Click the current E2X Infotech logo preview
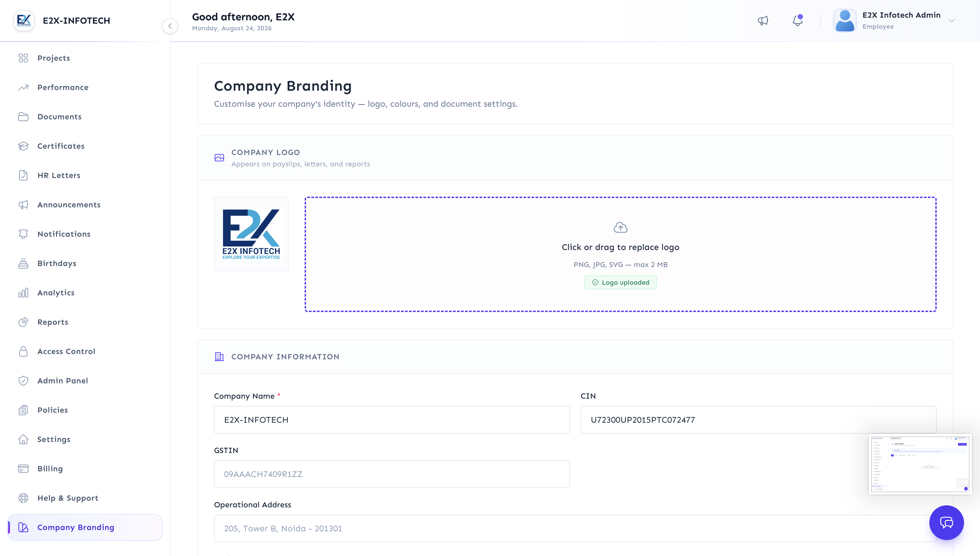The height and width of the screenshot is (556, 980). click(x=251, y=234)
